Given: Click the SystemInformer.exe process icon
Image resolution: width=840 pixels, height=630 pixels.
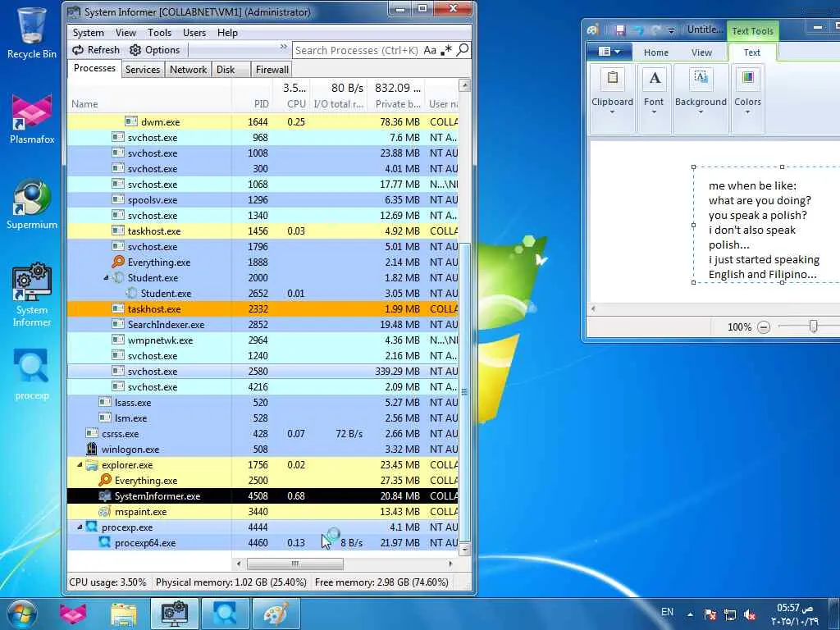Looking at the screenshot, I should pyautogui.click(x=105, y=495).
